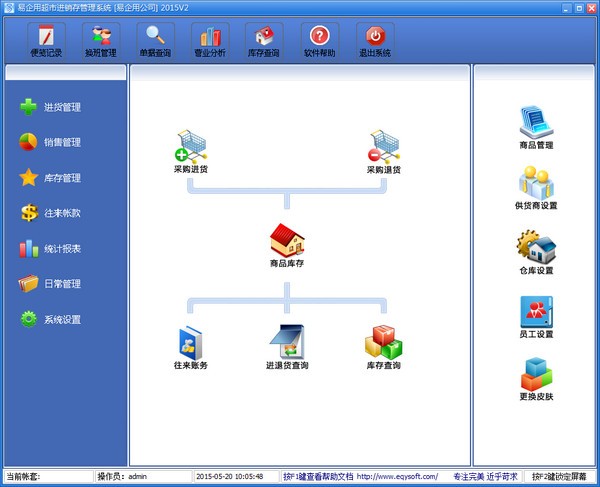Open 库存查询 colored boxes icon
The width and height of the screenshot is (600, 487).
point(383,347)
